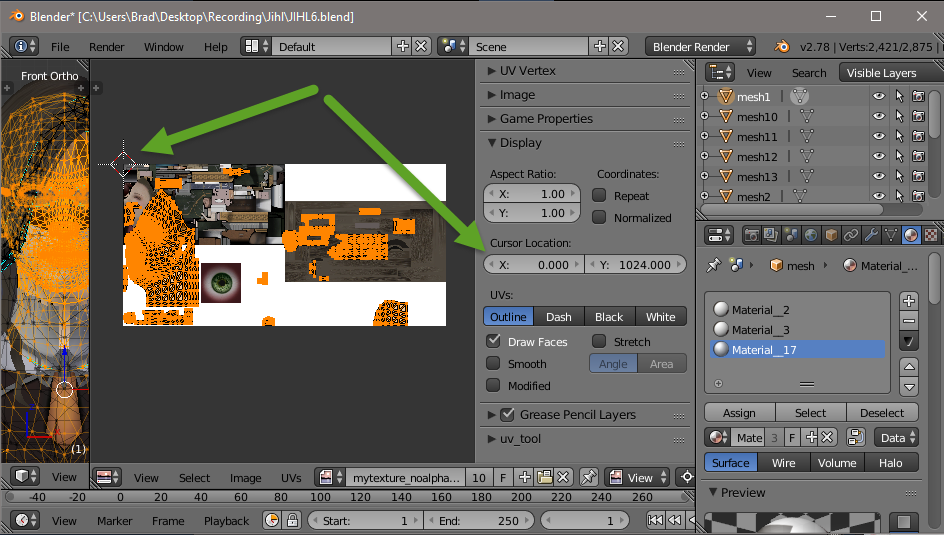Viewport: 944px width, 535px height.
Task: Remove the selected material slot (minus)
Action: pyautogui.click(x=909, y=321)
